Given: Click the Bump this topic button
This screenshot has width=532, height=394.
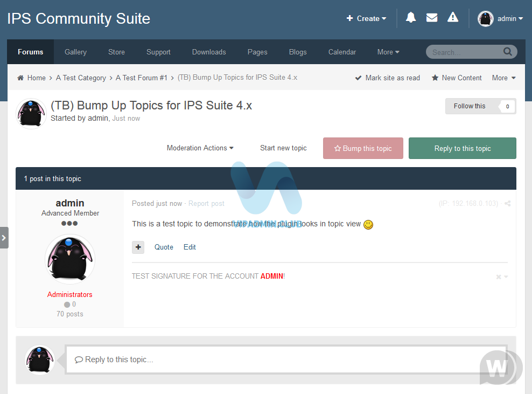Looking at the screenshot, I should click(x=363, y=148).
